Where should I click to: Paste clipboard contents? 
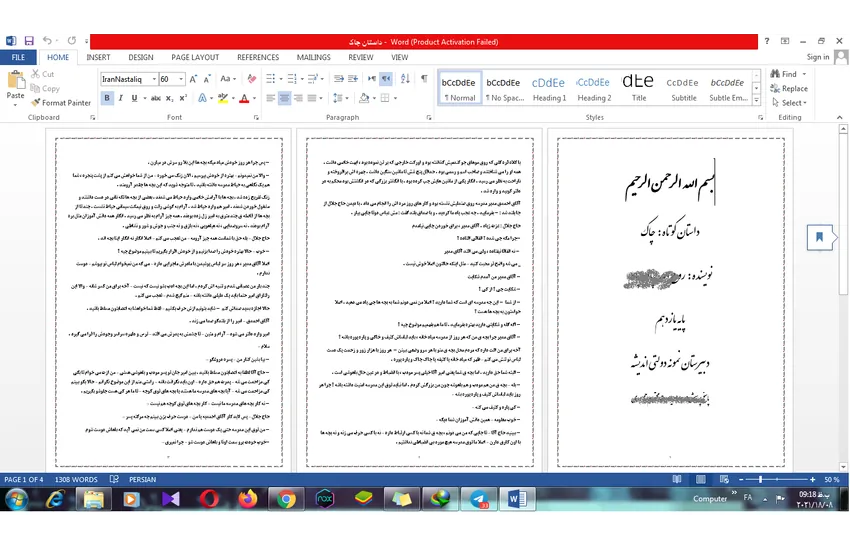point(15,87)
